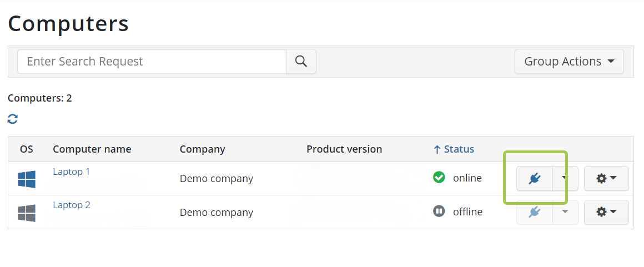The height and width of the screenshot is (267, 644).
Task: Open the gear settings menu for Laptop 1
Action: click(x=606, y=179)
